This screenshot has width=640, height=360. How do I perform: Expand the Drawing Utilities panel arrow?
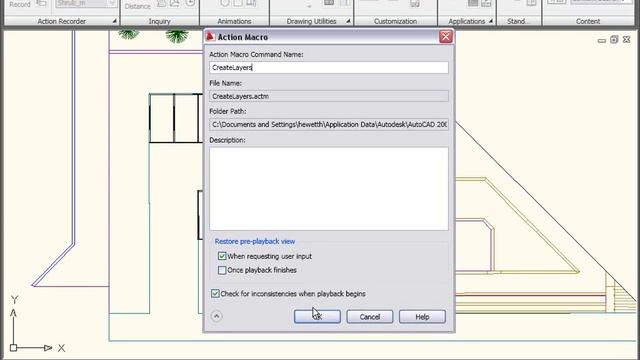348,21
